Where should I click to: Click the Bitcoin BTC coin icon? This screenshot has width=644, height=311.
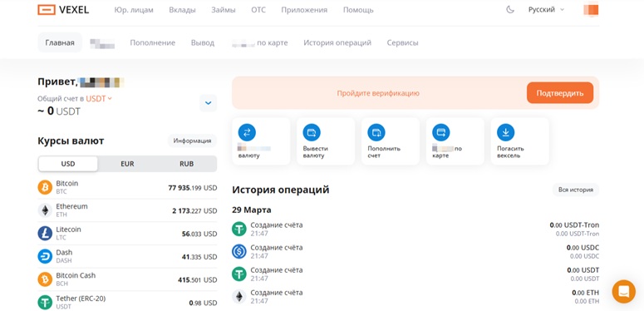click(45, 187)
